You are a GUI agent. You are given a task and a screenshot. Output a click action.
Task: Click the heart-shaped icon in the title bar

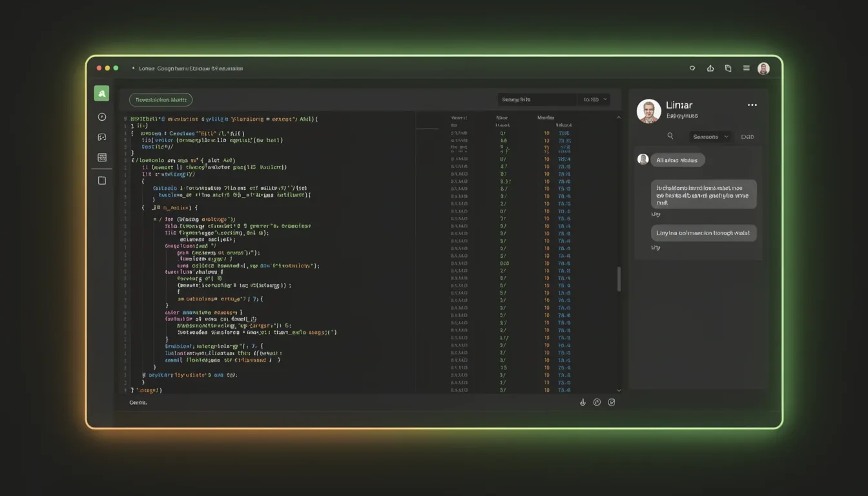[x=692, y=68]
